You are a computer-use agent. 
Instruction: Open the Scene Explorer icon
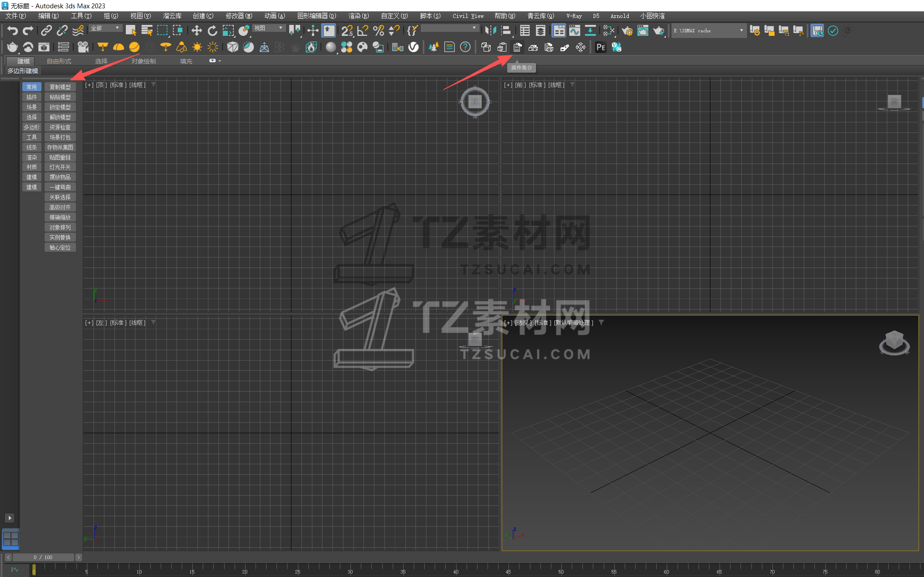point(524,31)
